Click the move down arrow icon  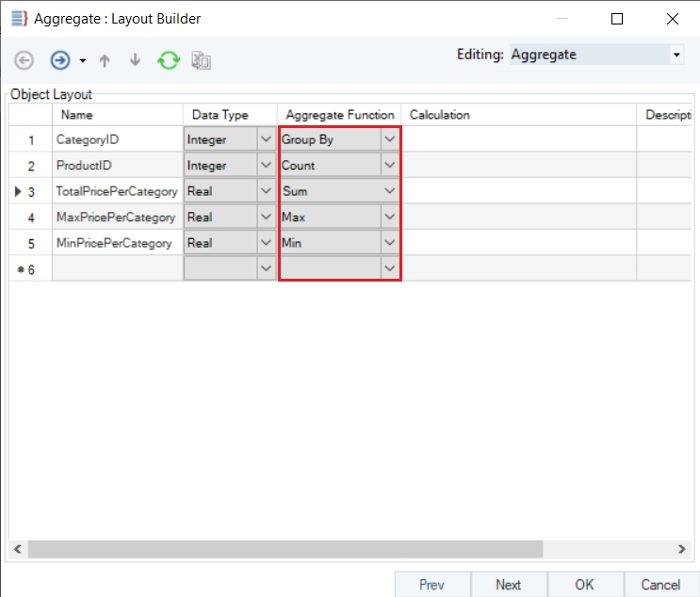(x=135, y=60)
